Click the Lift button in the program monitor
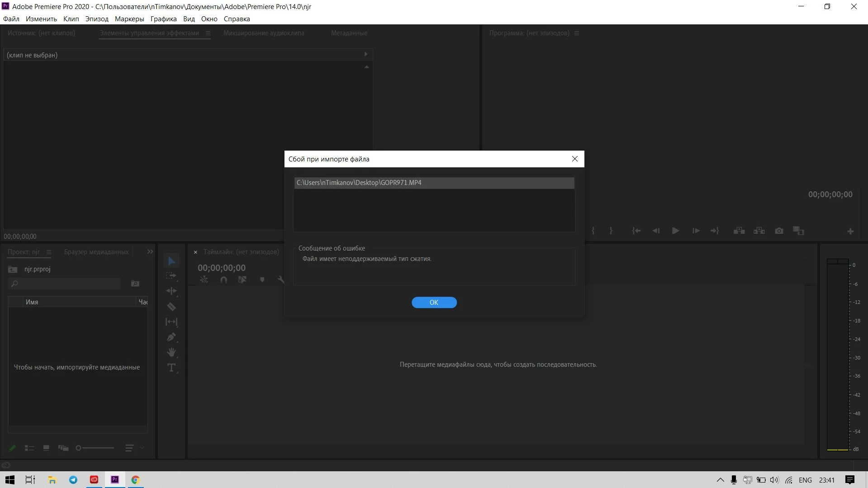868x488 pixels. pos(739,231)
